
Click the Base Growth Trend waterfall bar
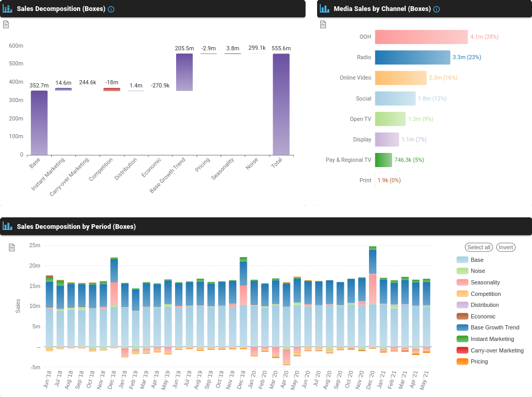tap(184, 72)
